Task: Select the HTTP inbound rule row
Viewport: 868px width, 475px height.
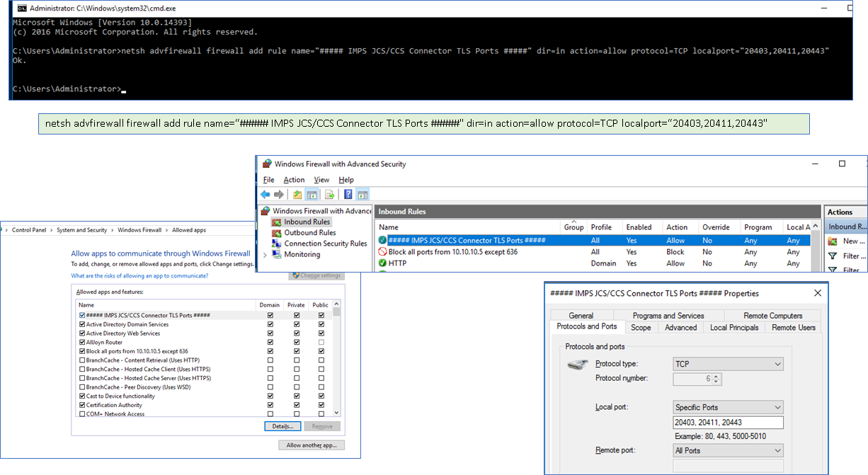Action: pos(593,263)
